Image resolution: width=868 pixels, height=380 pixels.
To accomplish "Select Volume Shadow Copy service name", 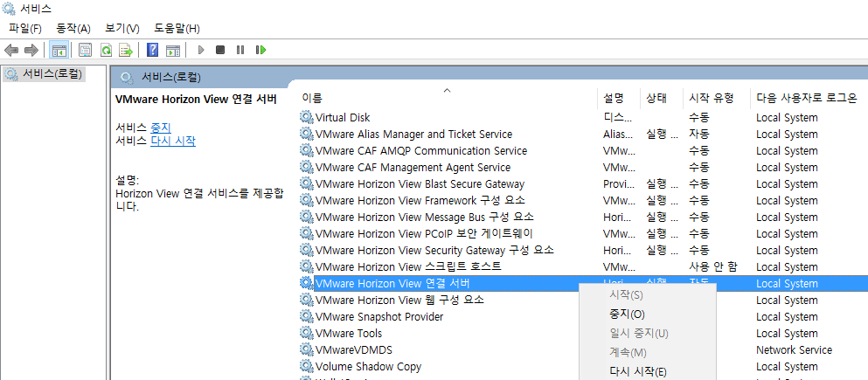I will coord(368,366).
